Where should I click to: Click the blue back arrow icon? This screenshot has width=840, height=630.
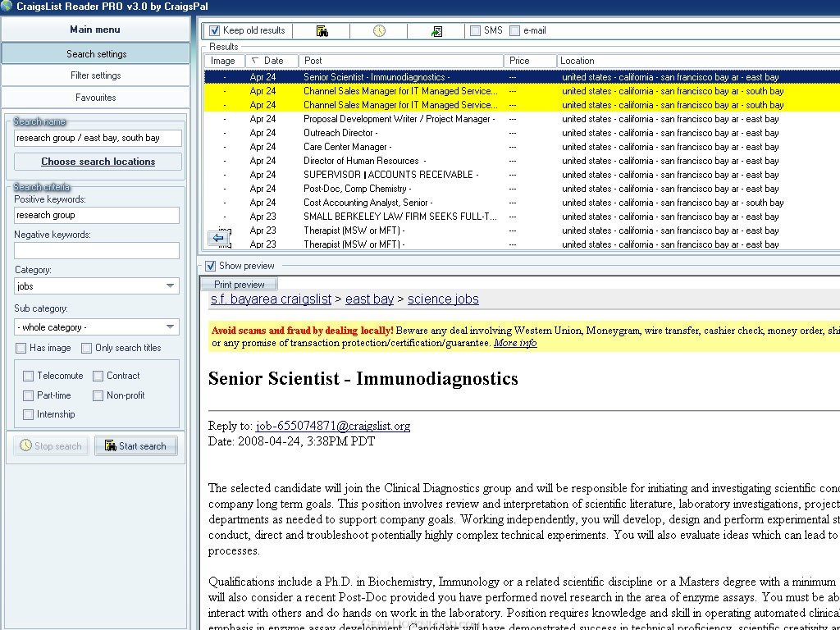click(x=218, y=238)
